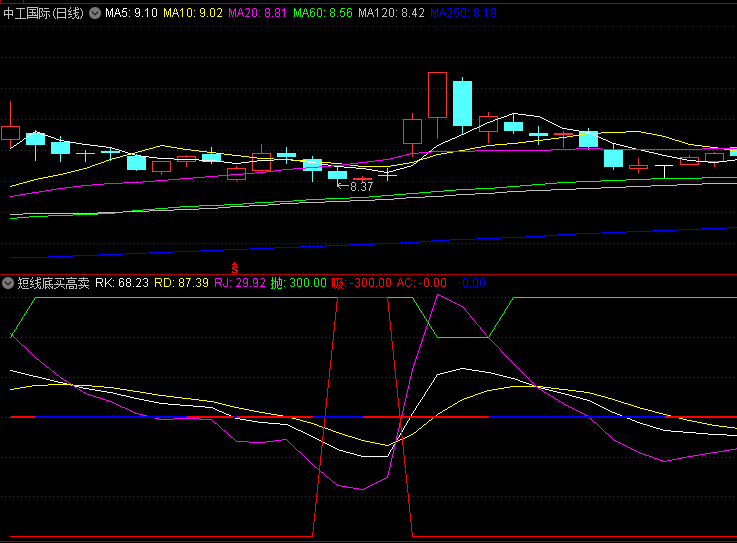Click the magenta MA20: 8.81 label
737x543 pixels.
click(260, 13)
